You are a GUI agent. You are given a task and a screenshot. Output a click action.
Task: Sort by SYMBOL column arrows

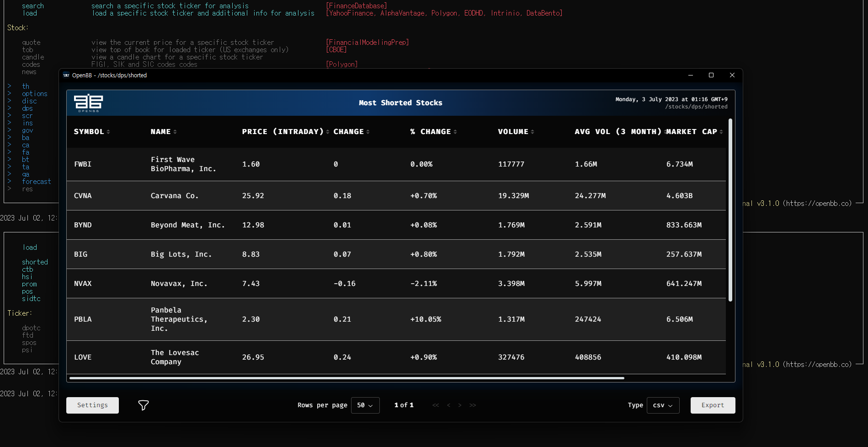pyautogui.click(x=108, y=132)
